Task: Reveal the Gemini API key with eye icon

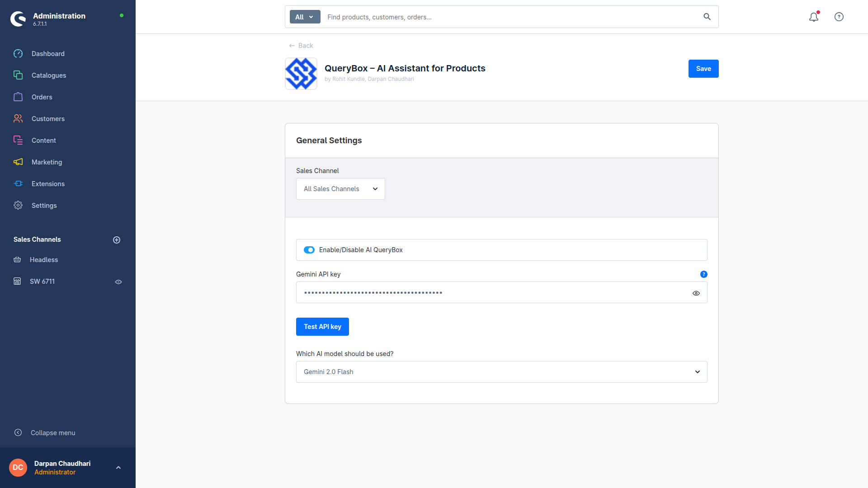Action: 696,293
